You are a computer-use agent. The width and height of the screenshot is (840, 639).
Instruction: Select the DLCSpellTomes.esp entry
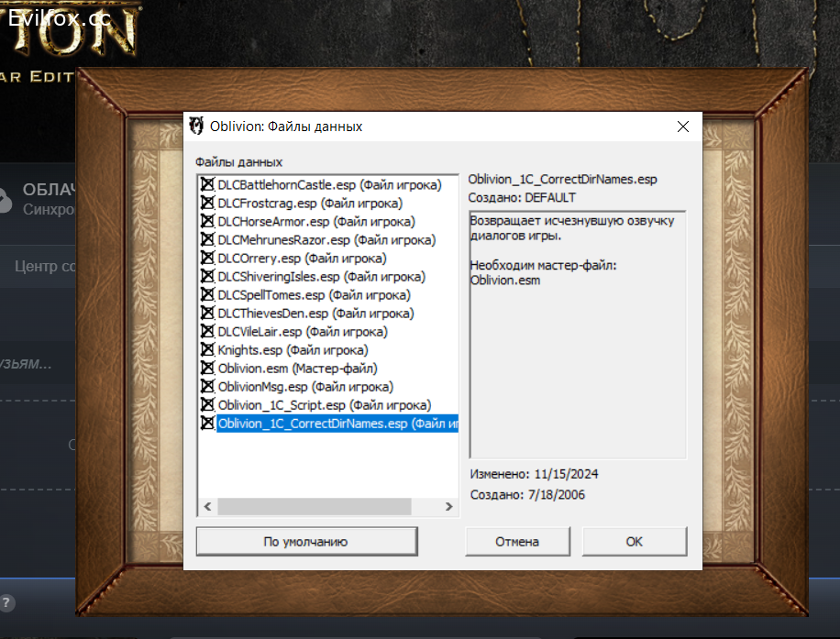pos(314,295)
